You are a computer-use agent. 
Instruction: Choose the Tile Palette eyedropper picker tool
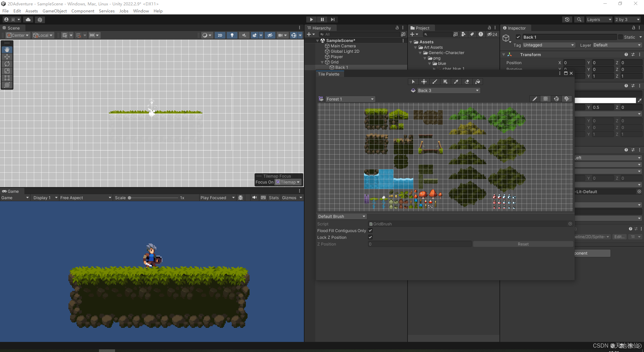pos(456,82)
